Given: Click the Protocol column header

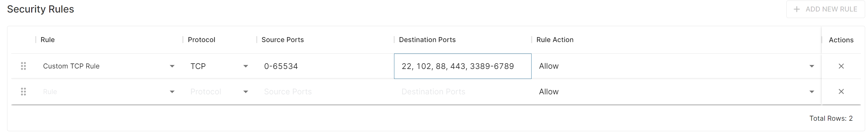Looking at the screenshot, I should (202, 40).
